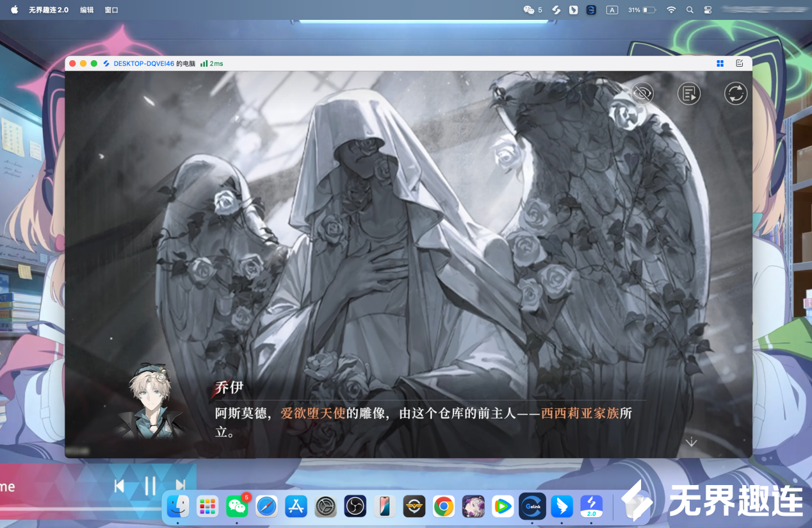812x528 pixels.
Task: Toggle auto-play with the circular arrows icon
Action: [736, 94]
